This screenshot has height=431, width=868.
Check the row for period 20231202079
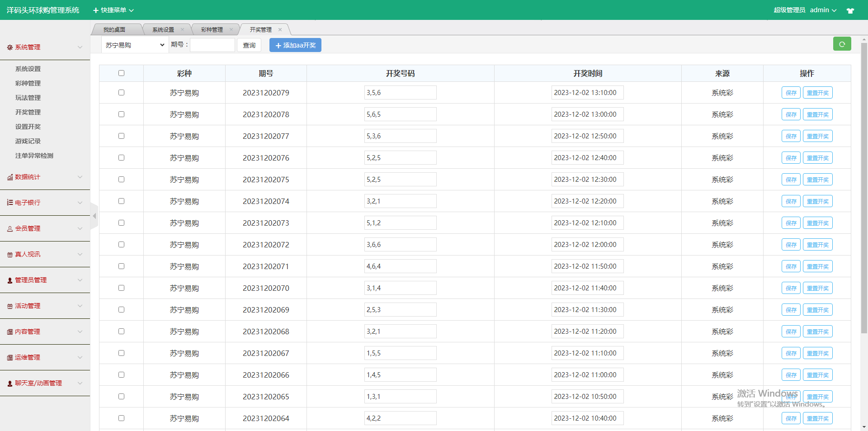click(121, 93)
